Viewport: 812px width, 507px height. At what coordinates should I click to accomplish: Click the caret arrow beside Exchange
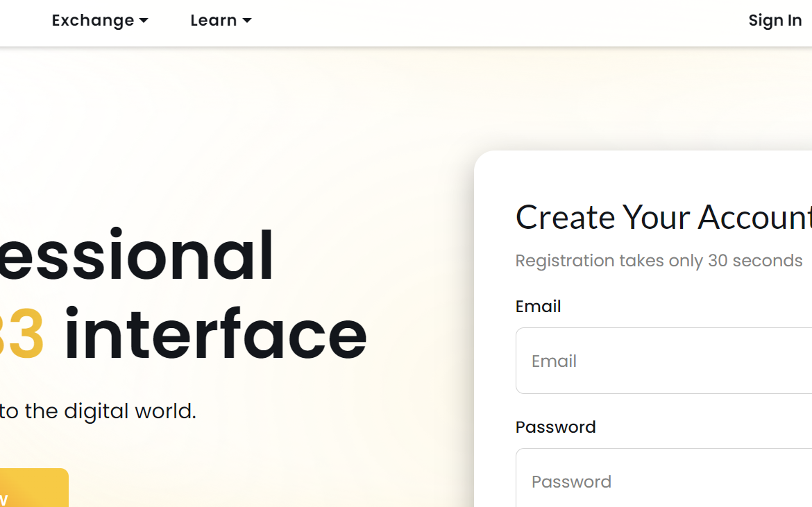pos(144,21)
